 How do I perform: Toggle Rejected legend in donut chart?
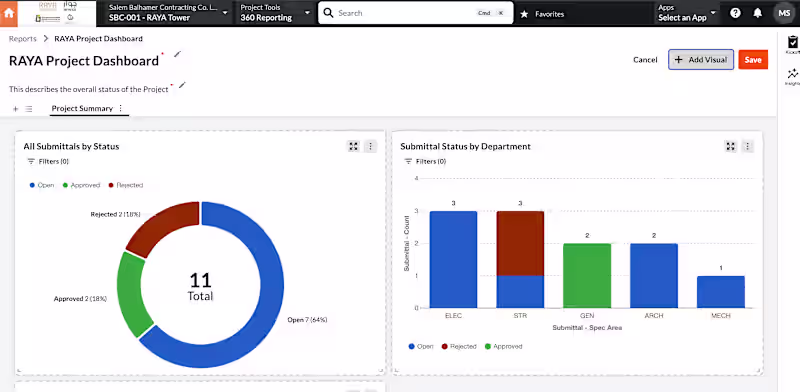[126, 185]
